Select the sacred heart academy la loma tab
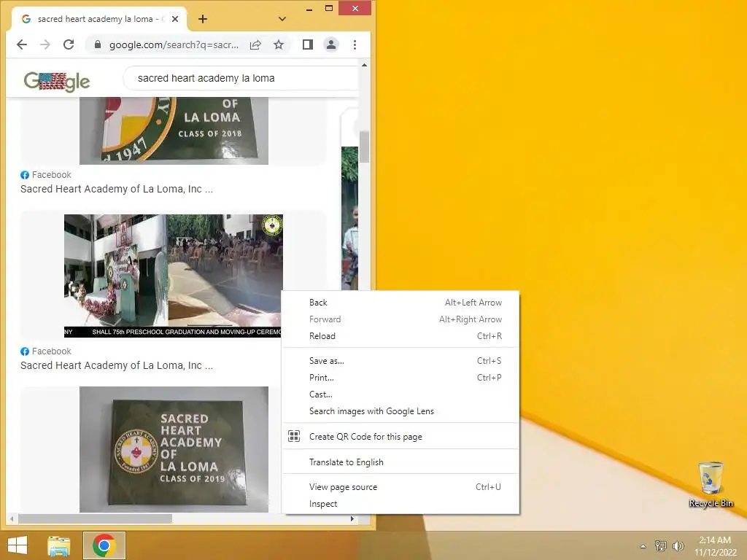747x560 pixels. [x=98, y=19]
